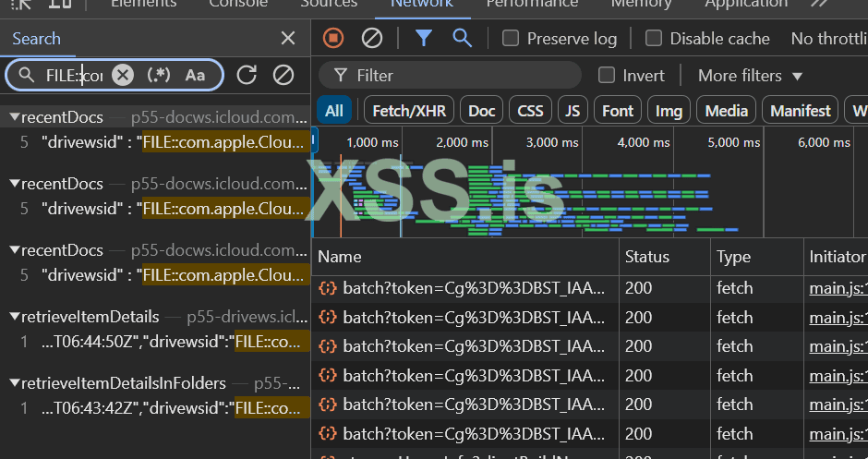Collapse the retrieveItemDetails result group
The width and height of the screenshot is (868, 459).
coord(15,317)
